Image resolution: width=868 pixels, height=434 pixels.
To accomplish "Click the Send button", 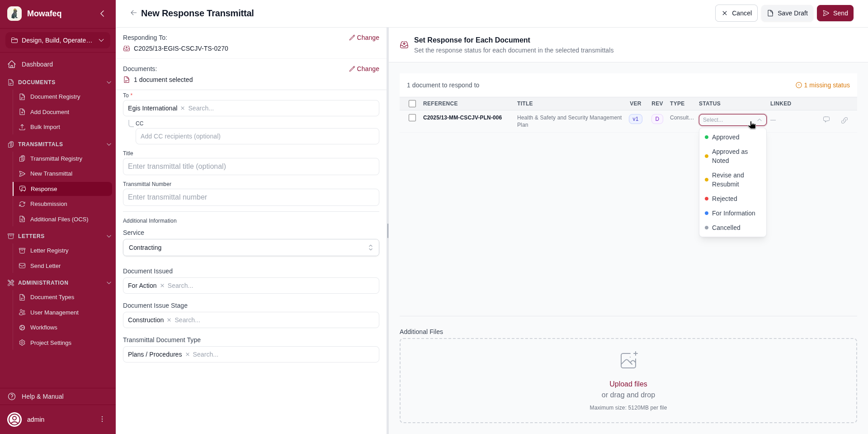I will pyautogui.click(x=835, y=13).
